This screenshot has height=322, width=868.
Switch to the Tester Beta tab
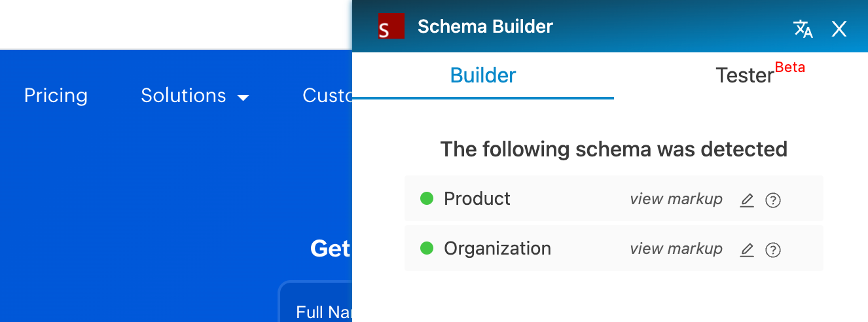pos(745,75)
